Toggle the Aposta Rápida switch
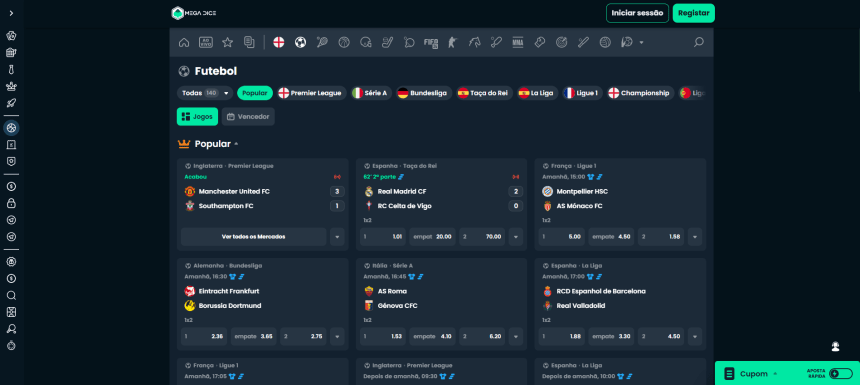The height and width of the screenshot is (385, 860). (841, 373)
